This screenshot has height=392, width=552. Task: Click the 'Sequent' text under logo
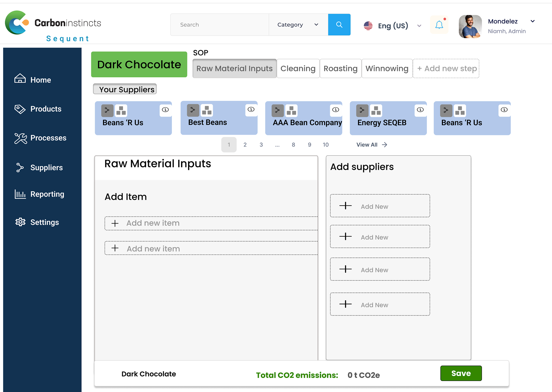point(68,39)
